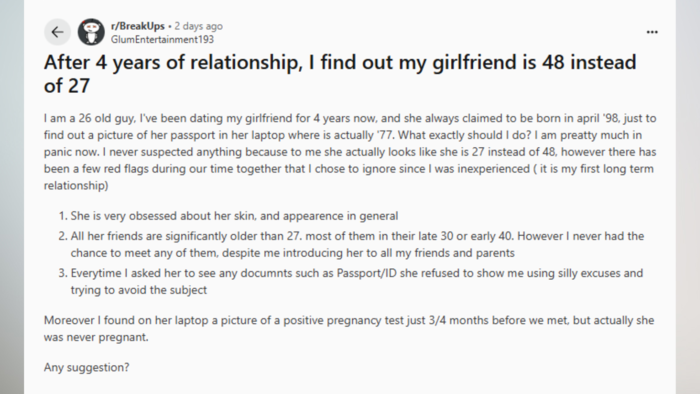The height and width of the screenshot is (394, 700).
Task: Click the blurred right margin outside the post
Action: pos(688,197)
